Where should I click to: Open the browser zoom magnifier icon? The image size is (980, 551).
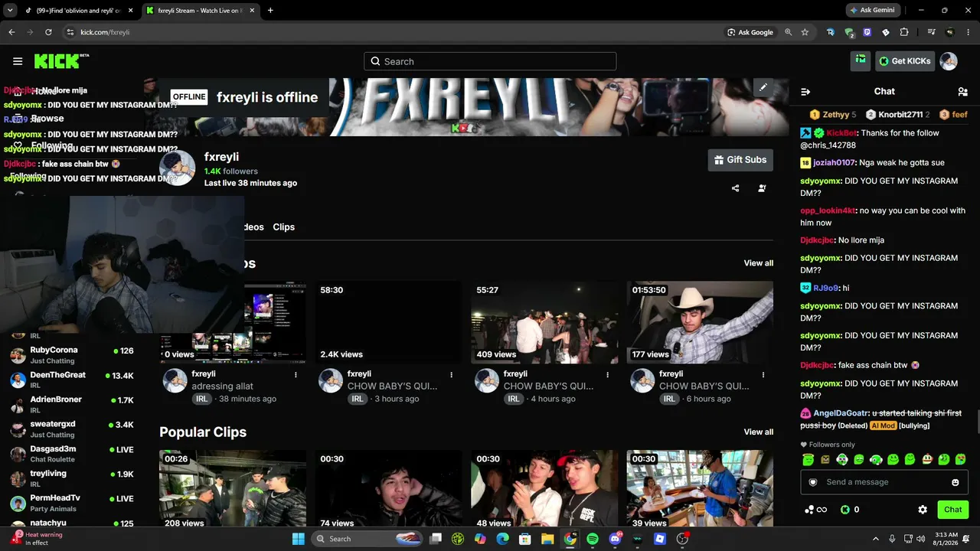pyautogui.click(x=789, y=32)
